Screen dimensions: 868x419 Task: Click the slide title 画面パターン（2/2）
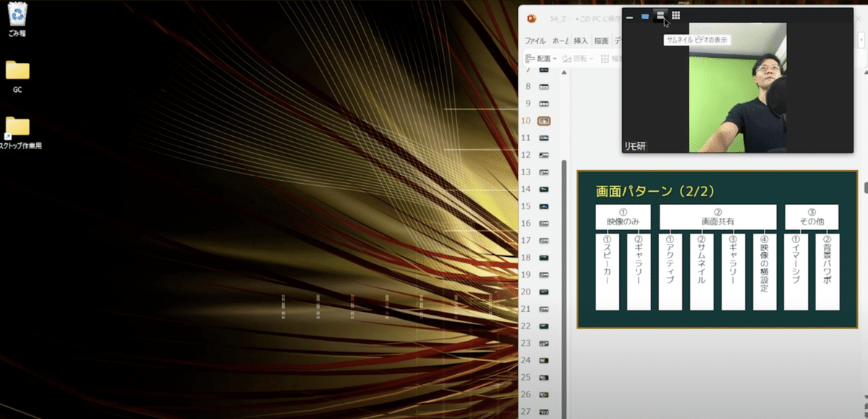[655, 191]
